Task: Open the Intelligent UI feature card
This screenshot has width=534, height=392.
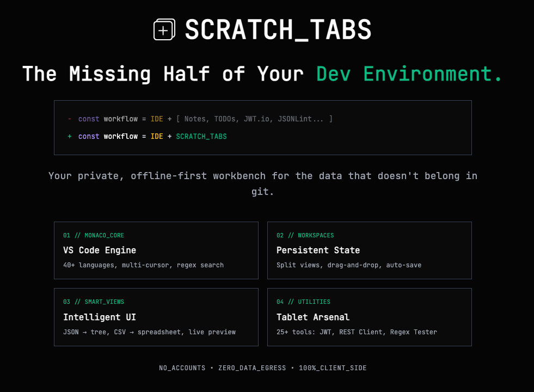Action: click(156, 317)
